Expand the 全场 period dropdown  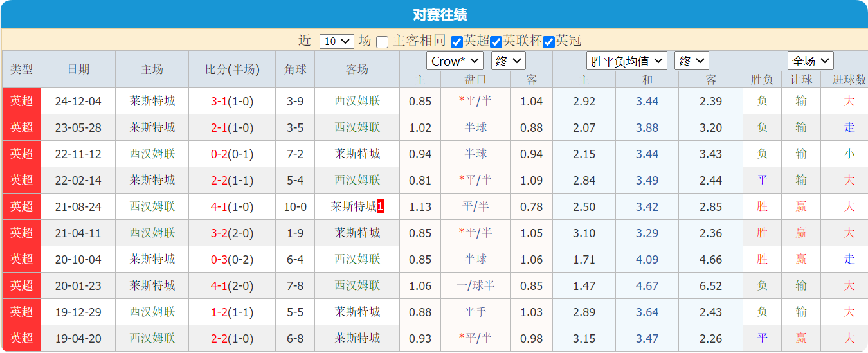pos(811,61)
